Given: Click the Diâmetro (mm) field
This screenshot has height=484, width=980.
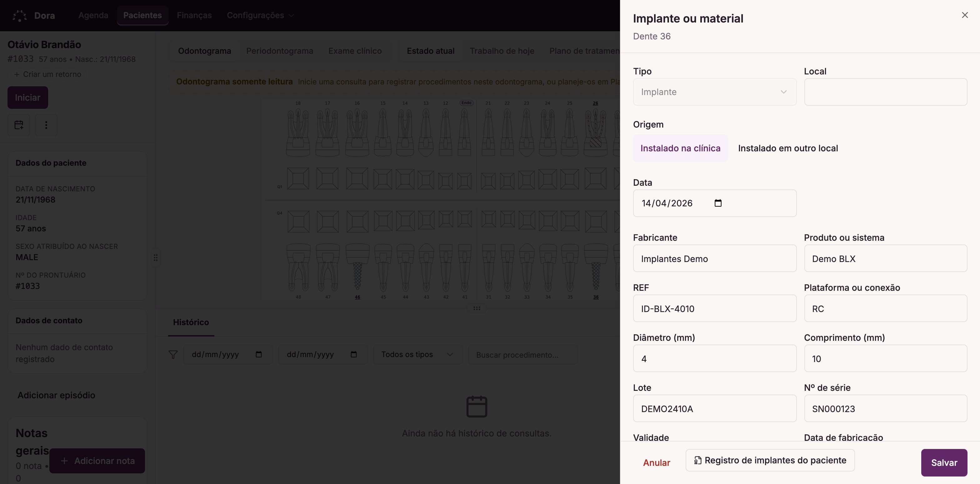Looking at the screenshot, I should point(714,358).
